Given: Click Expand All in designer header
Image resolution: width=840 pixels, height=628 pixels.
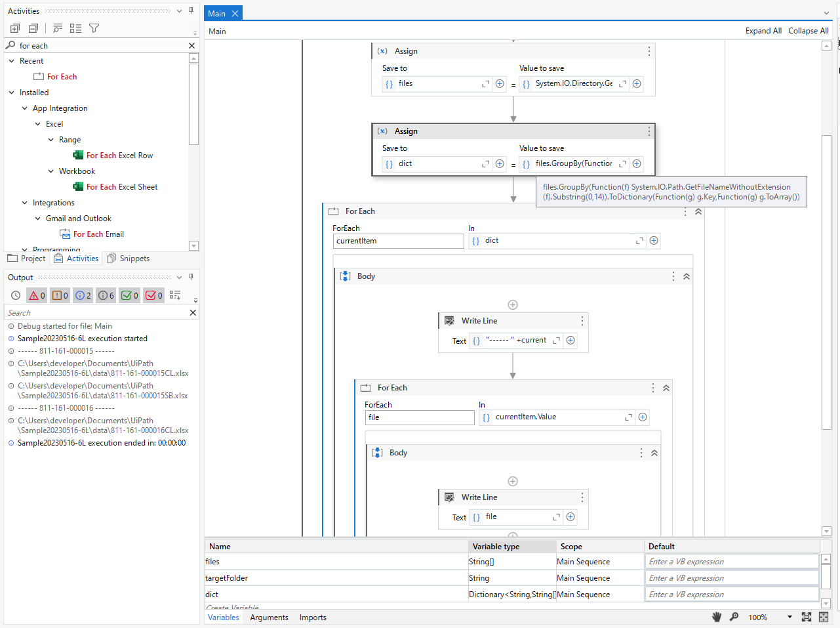Looking at the screenshot, I should pos(763,31).
